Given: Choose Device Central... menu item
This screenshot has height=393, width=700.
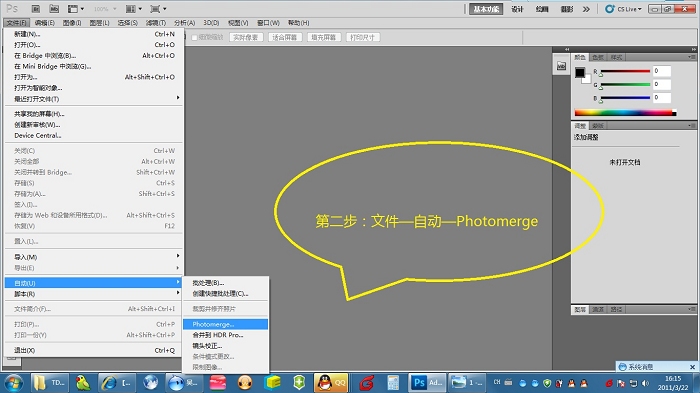Looking at the screenshot, I should pyautogui.click(x=94, y=135).
